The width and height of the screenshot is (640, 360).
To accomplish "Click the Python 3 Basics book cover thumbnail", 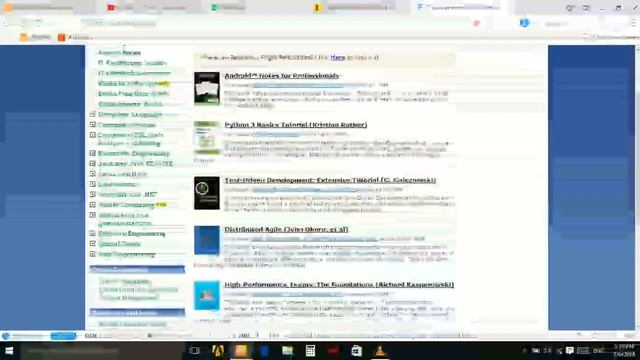I will (207, 138).
